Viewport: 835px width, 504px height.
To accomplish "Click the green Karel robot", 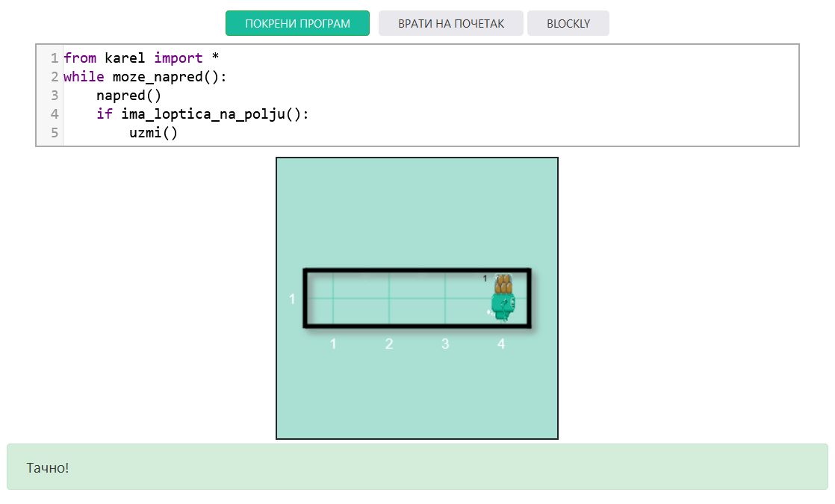I will click(x=502, y=307).
